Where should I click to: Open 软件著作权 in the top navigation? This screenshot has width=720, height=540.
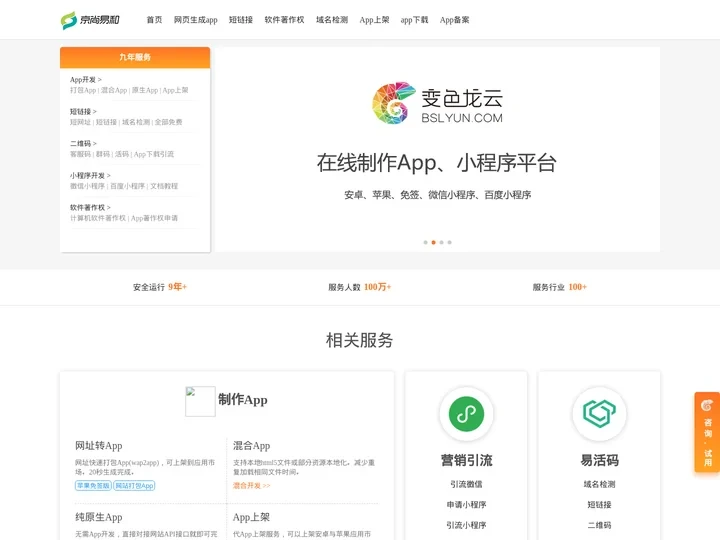(285, 20)
